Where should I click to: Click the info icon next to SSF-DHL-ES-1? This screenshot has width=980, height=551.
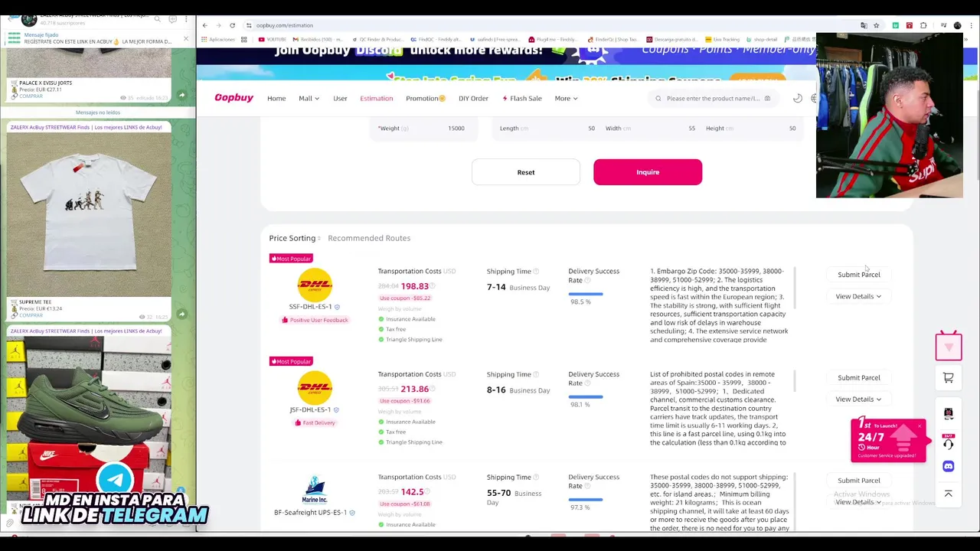337,307
